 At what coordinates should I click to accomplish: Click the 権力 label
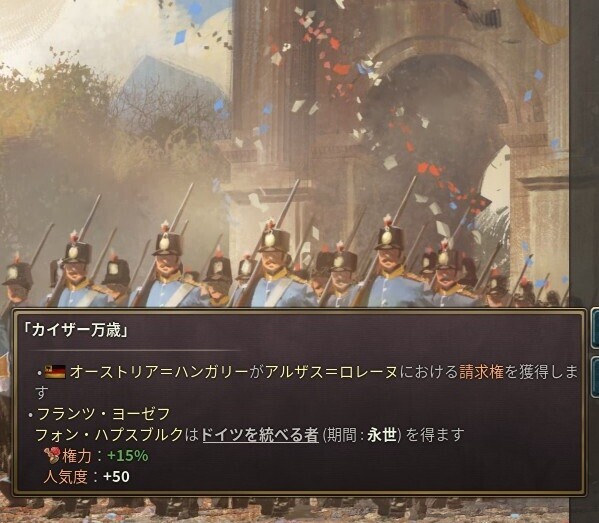click(77, 455)
